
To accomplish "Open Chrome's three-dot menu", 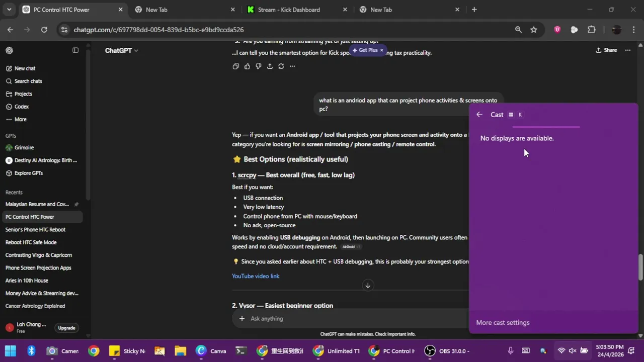I will [633, 30].
